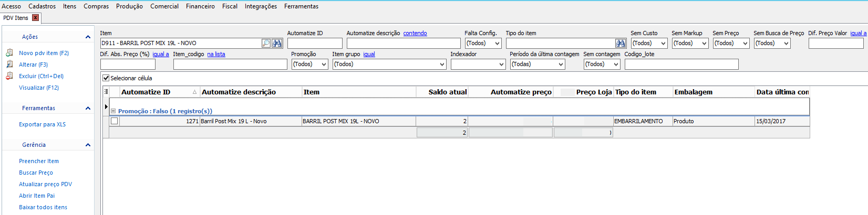Click Preencher Item link

39,161
